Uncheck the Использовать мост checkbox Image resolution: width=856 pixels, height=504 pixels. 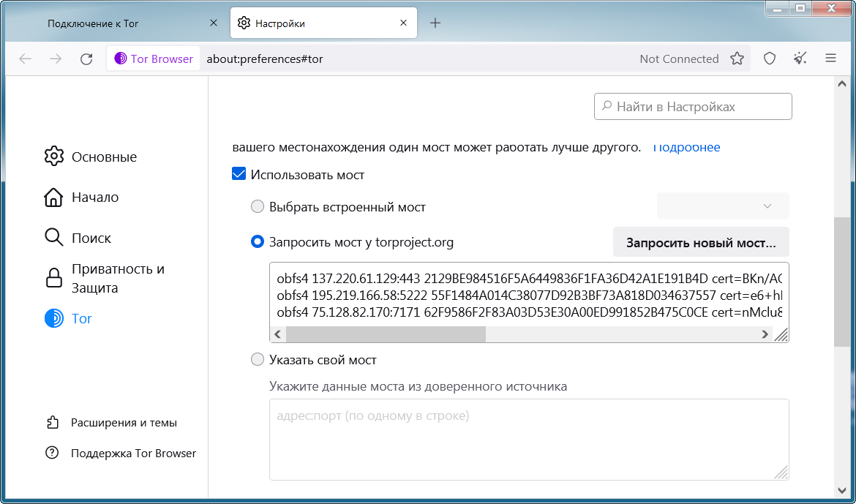pyautogui.click(x=239, y=174)
